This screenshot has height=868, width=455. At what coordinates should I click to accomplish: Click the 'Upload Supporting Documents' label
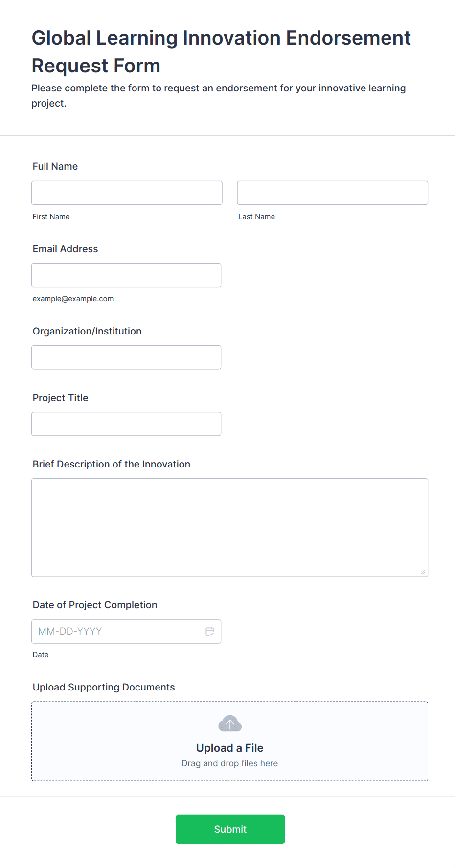pyautogui.click(x=104, y=687)
